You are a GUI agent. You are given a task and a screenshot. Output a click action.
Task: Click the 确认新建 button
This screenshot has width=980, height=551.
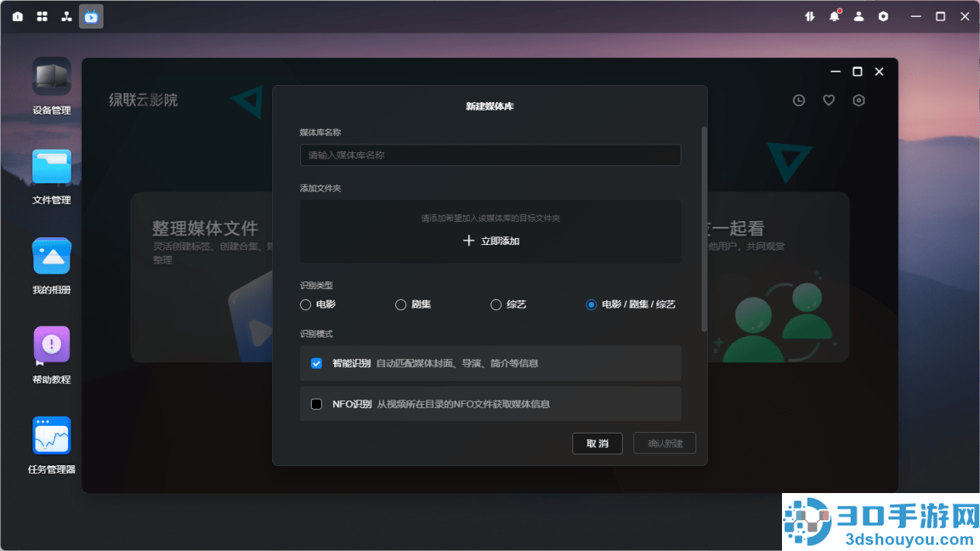point(664,444)
